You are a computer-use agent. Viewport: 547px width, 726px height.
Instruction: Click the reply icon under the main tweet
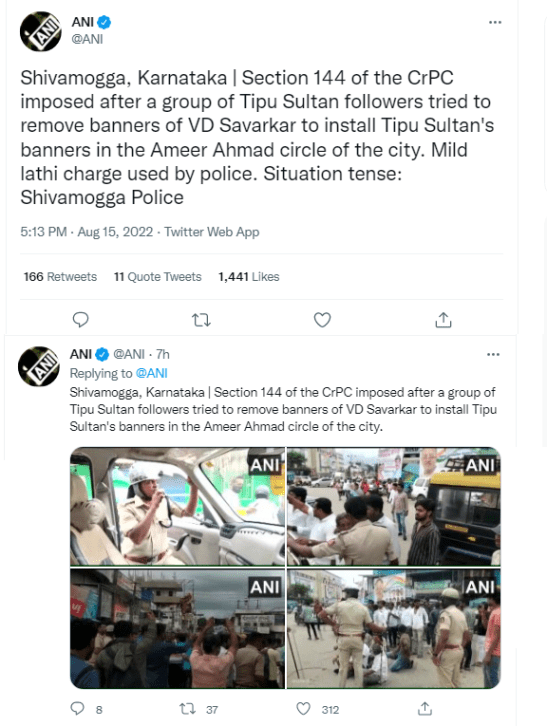[81, 319]
